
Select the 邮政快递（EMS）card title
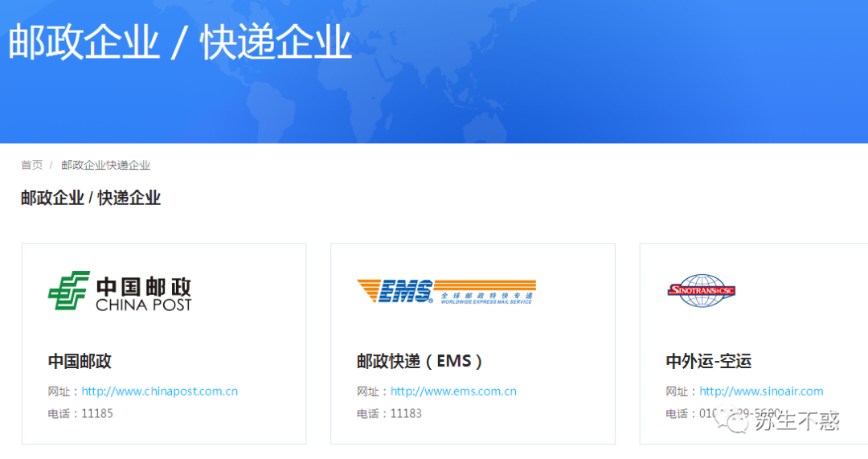tap(420, 361)
